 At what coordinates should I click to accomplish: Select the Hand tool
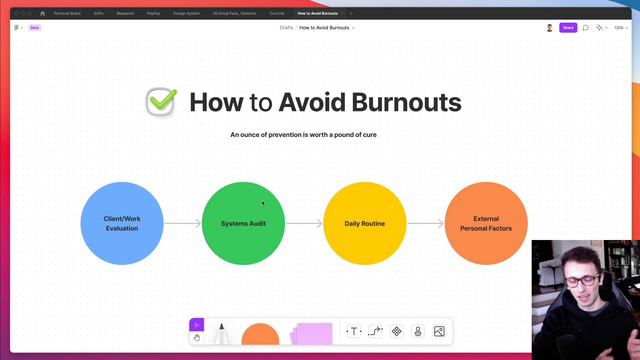point(196,338)
